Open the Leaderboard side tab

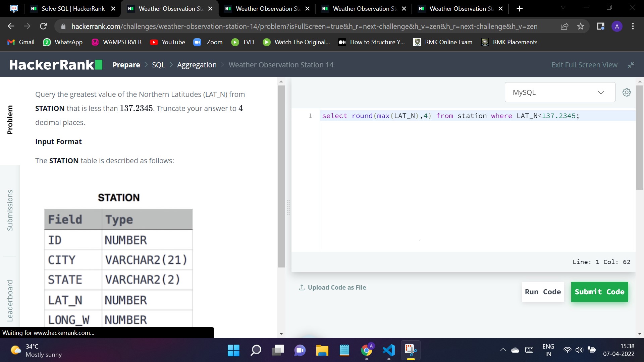10,301
